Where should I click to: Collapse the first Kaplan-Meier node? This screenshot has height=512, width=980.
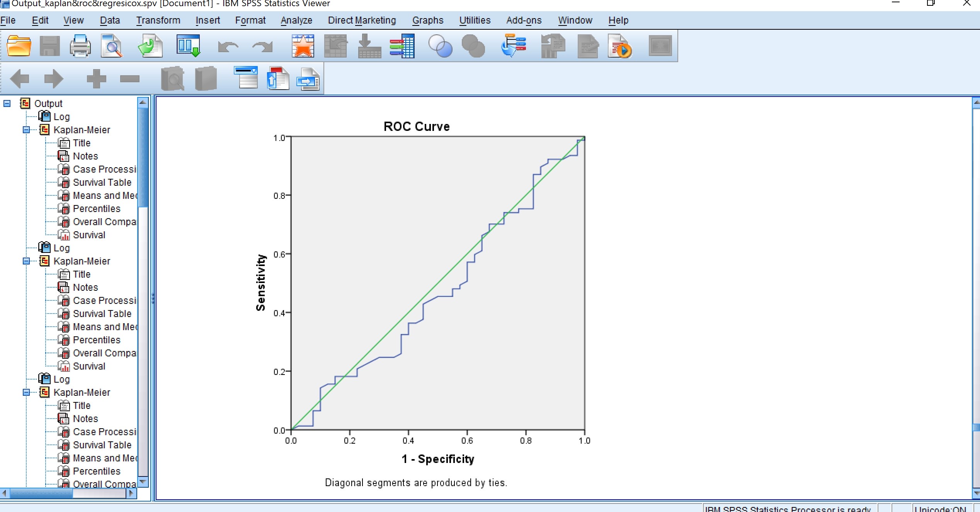point(26,130)
